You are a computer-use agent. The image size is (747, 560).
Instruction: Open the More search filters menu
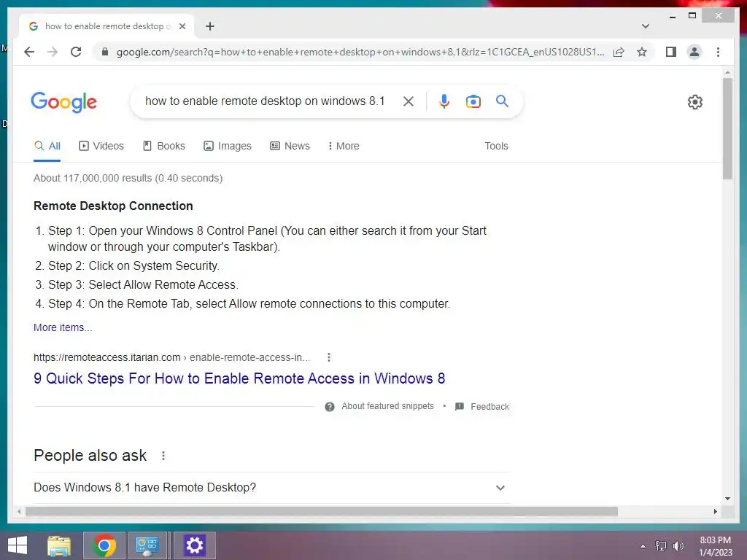344,146
